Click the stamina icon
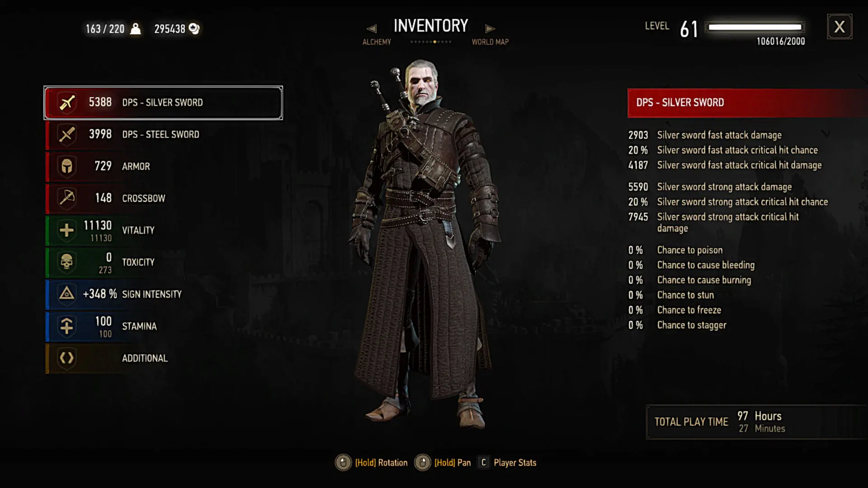Viewport: 868px width, 488px height. [67, 326]
